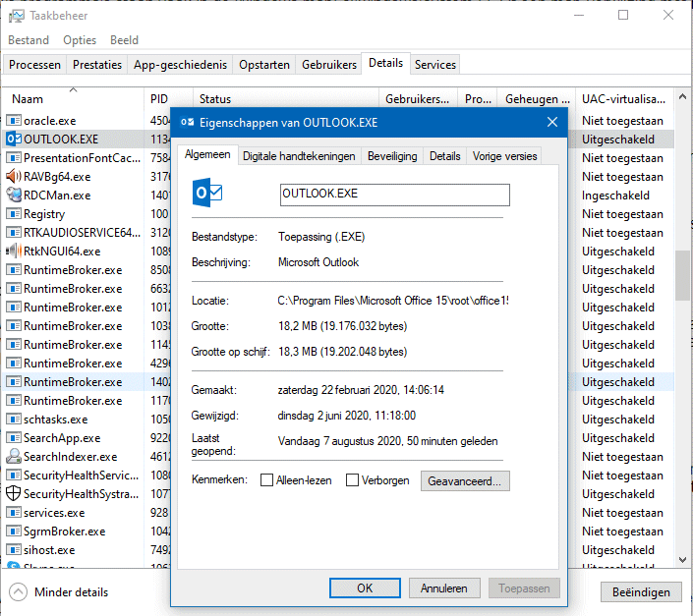Open the Details tab in properties dialog
Viewport: 693px width, 616px height.
pyautogui.click(x=445, y=156)
